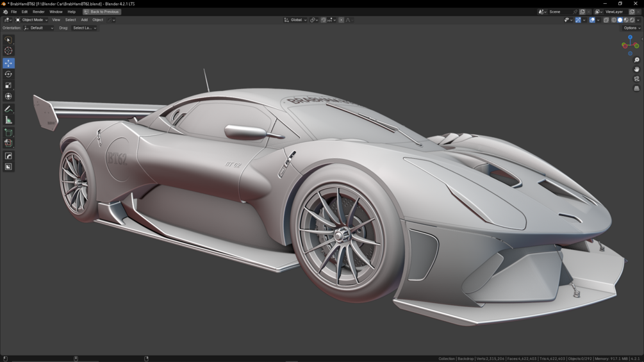Open the editor type dropdown
644x362 pixels.
click(x=8, y=20)
